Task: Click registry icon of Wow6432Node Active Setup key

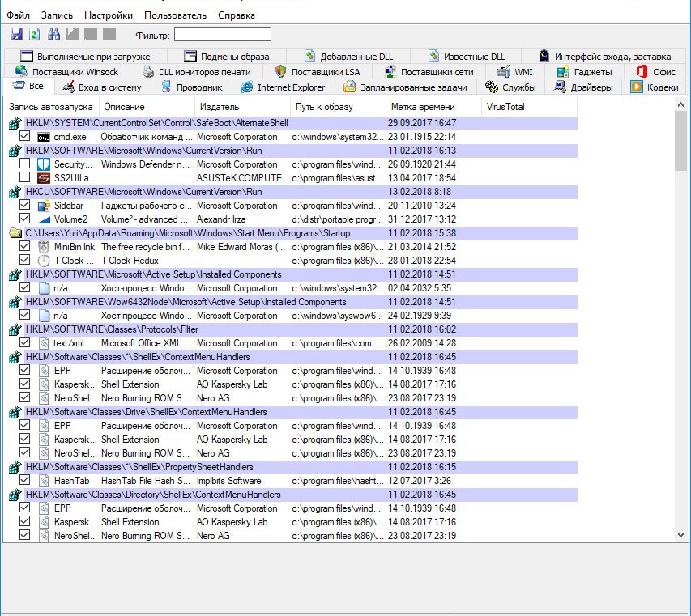Action: click(x=15, y=302)
